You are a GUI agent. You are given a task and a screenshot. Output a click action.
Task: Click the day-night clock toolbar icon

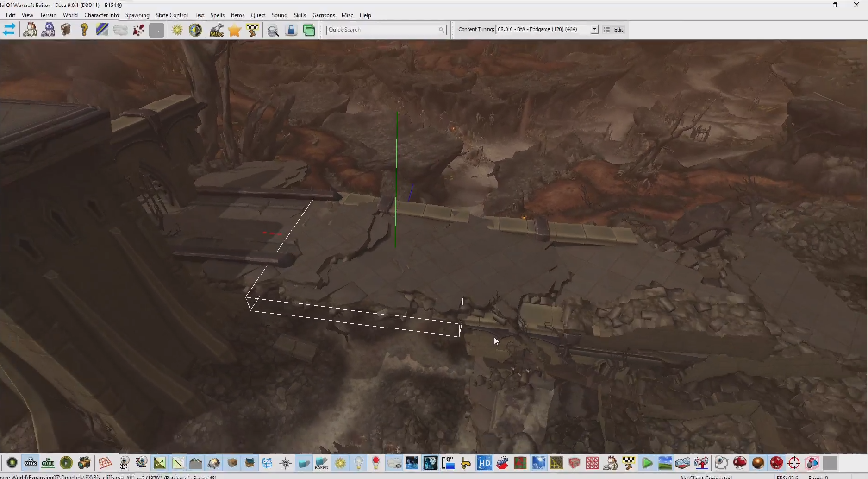point(195,30)
